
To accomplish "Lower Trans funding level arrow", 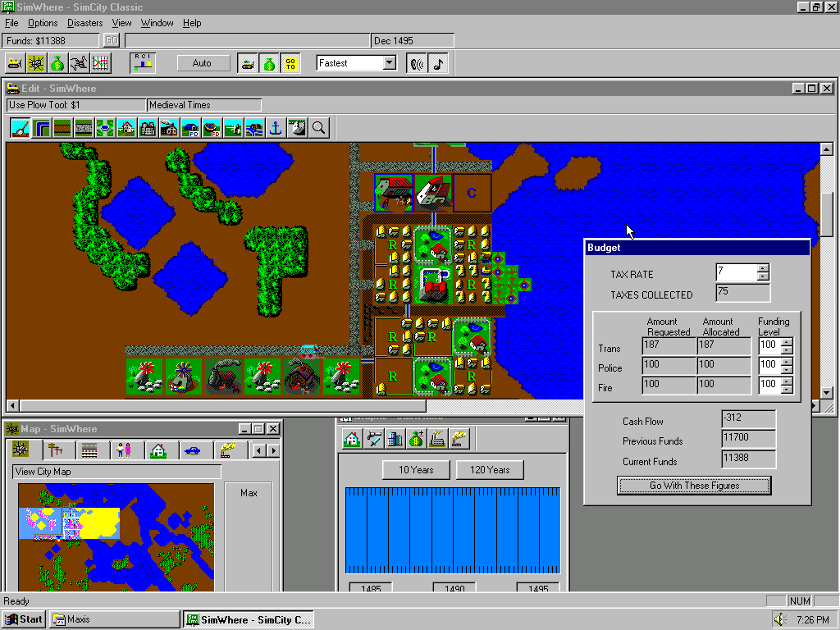I will click(x=787, y=349).
